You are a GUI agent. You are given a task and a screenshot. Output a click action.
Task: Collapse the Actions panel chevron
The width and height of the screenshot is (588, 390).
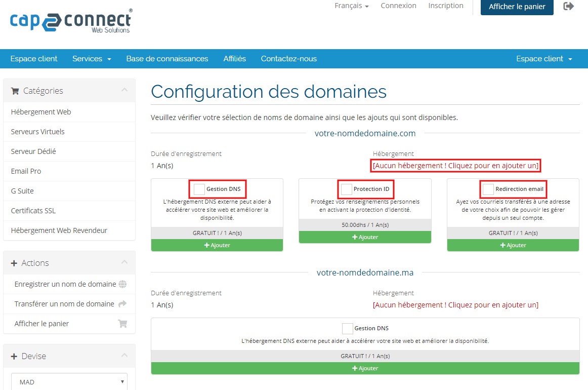pos(124,262)
